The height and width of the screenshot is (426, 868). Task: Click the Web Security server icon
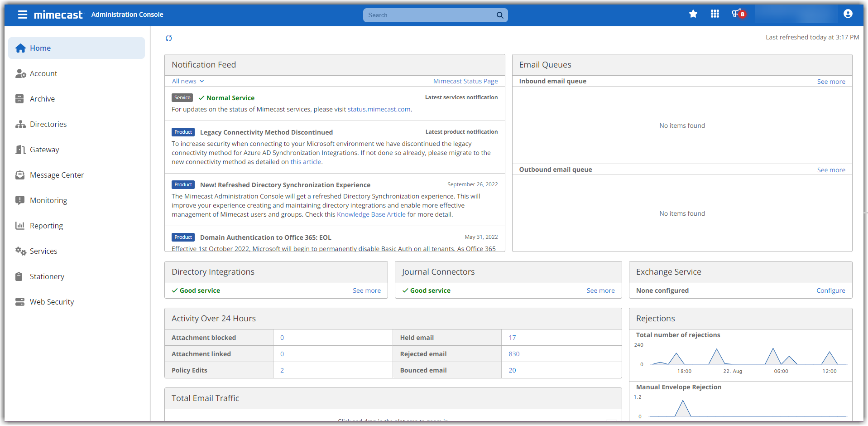pyautogui.click(x=20, y=302)
